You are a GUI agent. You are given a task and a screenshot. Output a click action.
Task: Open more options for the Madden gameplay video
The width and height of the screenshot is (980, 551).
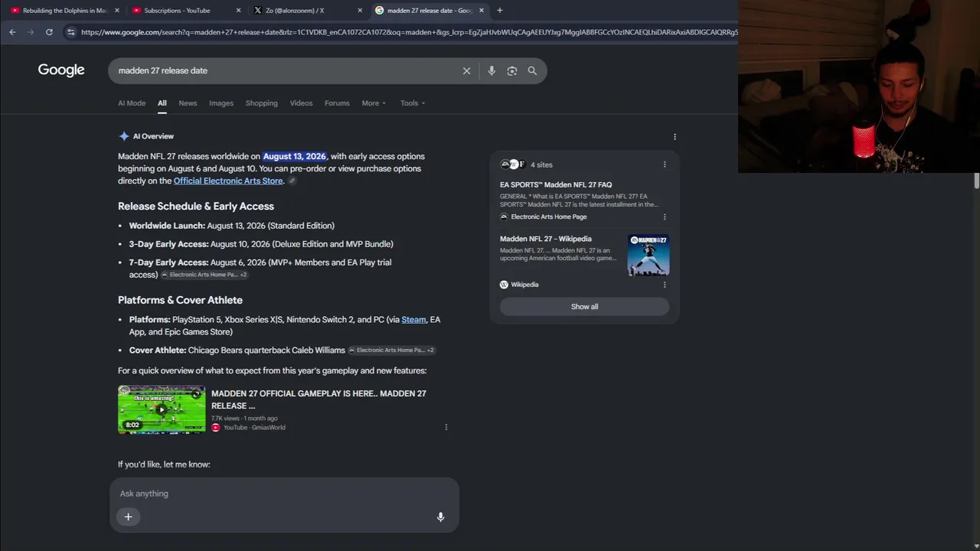click(446, 427)
